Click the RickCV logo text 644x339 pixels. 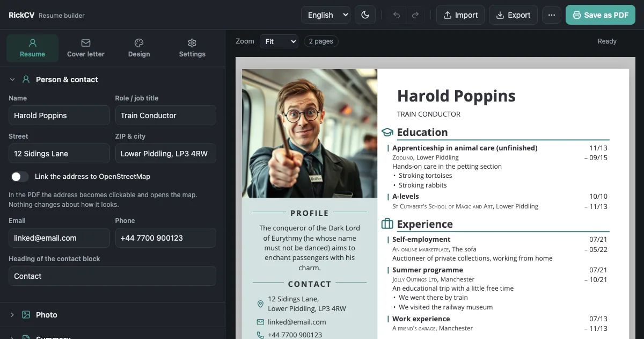click(21, 15)
